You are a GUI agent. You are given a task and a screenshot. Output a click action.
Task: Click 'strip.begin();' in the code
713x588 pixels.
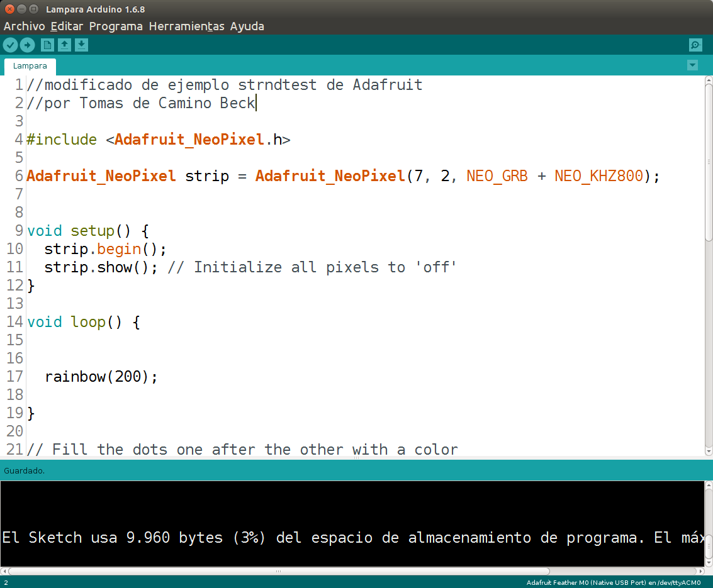pos(106,249)
